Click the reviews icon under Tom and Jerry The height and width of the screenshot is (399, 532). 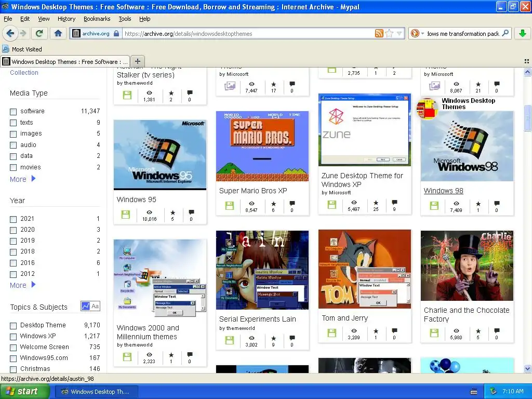pos(394,330)
